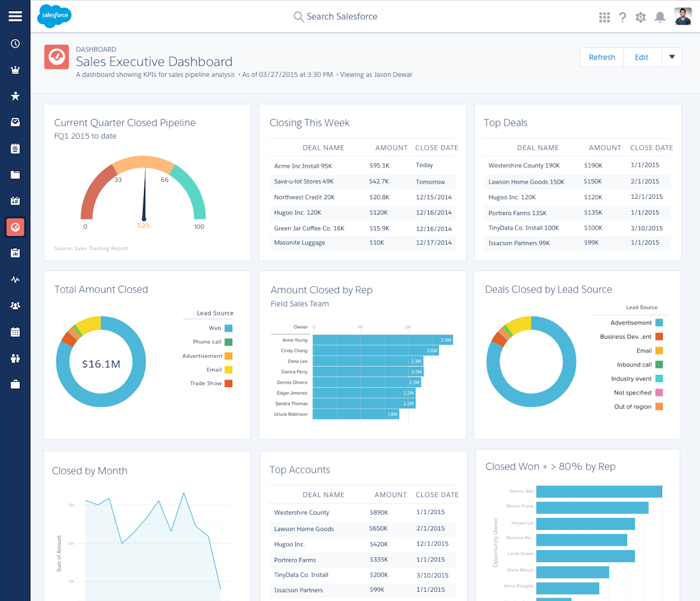This screenshot has width=700, height=601.
Task: Click the Edit dashboard button
Action: click(642, 57)
